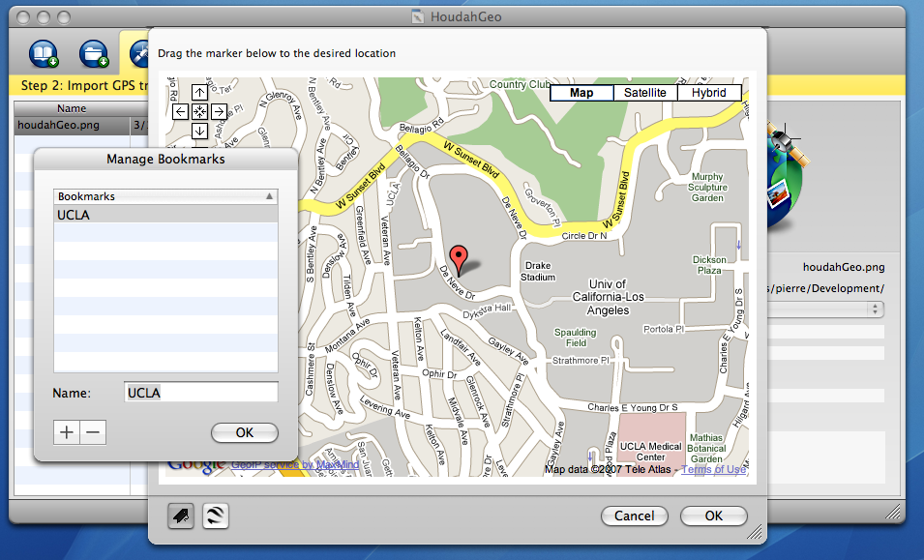Click the book import icon in HoudahGeo toolbar

coord(44,53)
